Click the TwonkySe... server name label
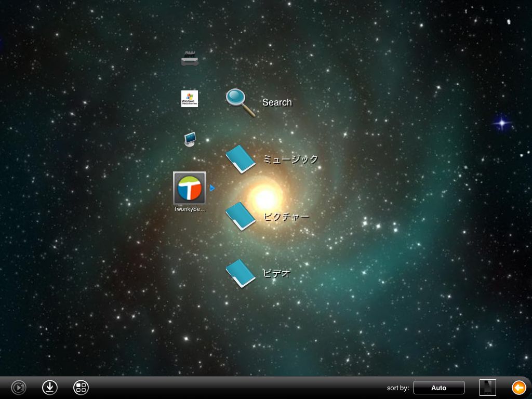 (190, 209)
